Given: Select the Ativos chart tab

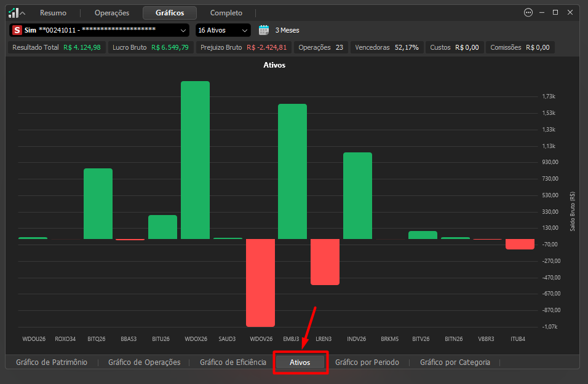Looking at the screenshot, I should tap(300, 362).
